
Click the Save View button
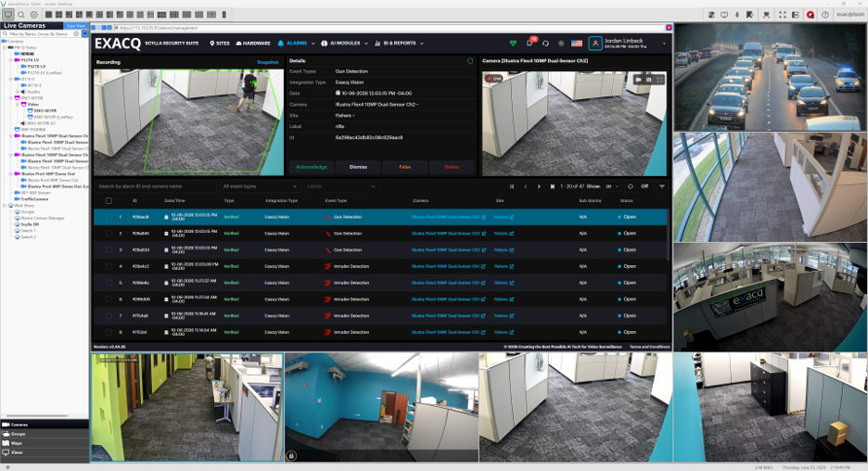(x=76, y=26)
